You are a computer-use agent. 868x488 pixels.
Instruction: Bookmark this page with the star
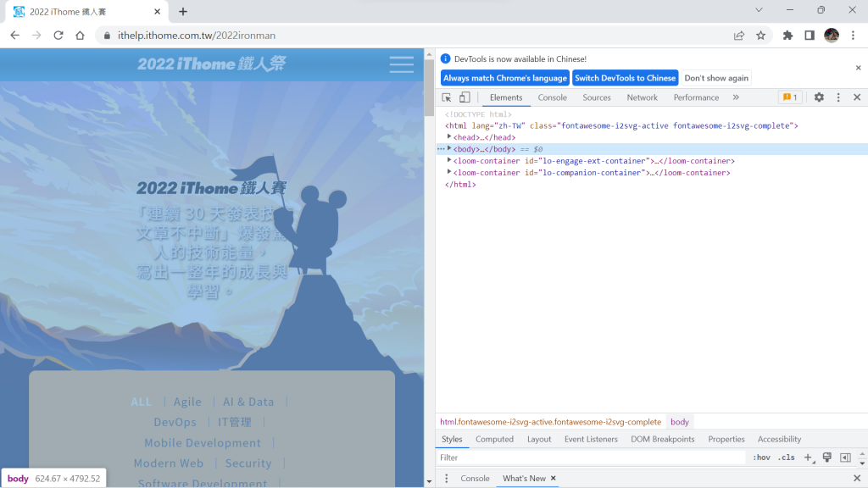pos(760,36)
